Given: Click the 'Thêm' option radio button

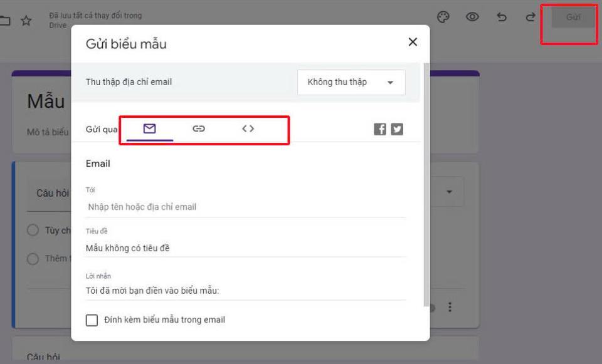Looking at the screenshot, I should [x=33, y=259].
